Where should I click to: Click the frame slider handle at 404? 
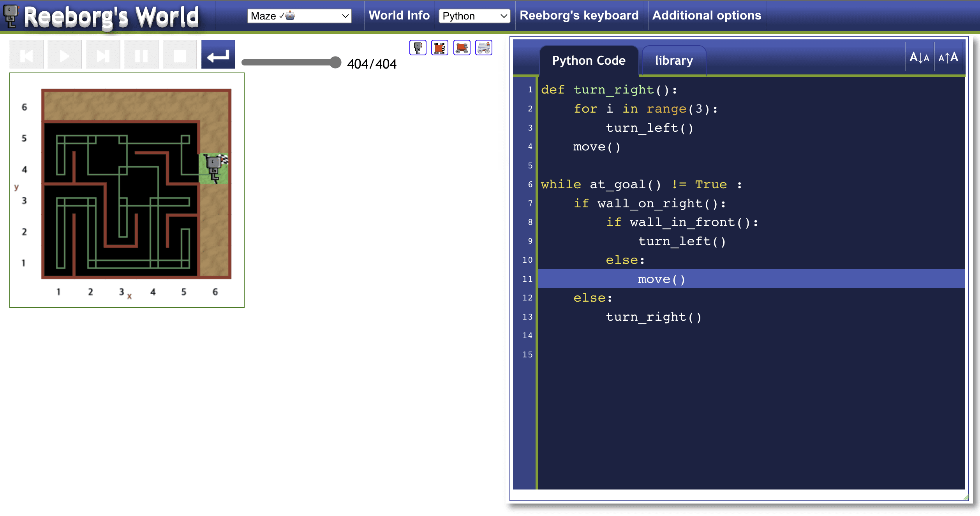335,62
